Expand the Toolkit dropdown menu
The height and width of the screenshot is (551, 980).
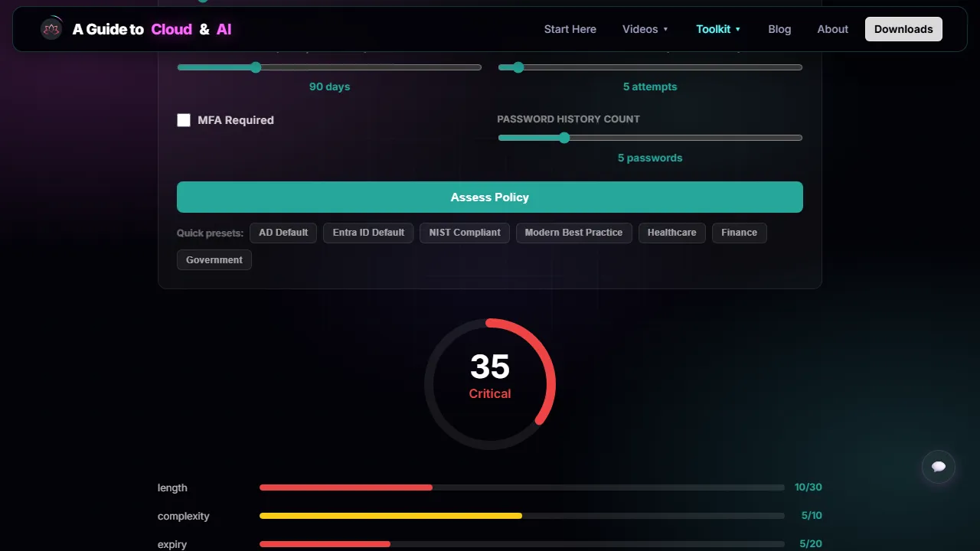(x=718, y=29)
